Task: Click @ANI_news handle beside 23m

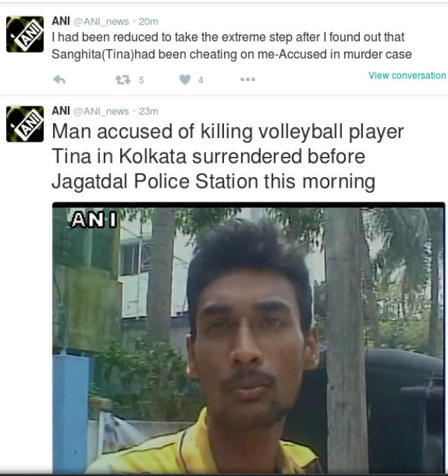Action: (x=102, y=111)
